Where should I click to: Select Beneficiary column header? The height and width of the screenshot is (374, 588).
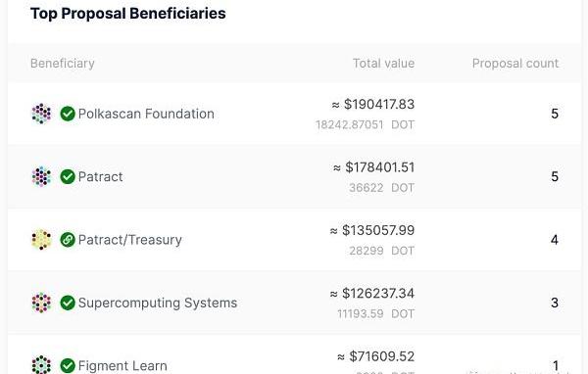63,64
